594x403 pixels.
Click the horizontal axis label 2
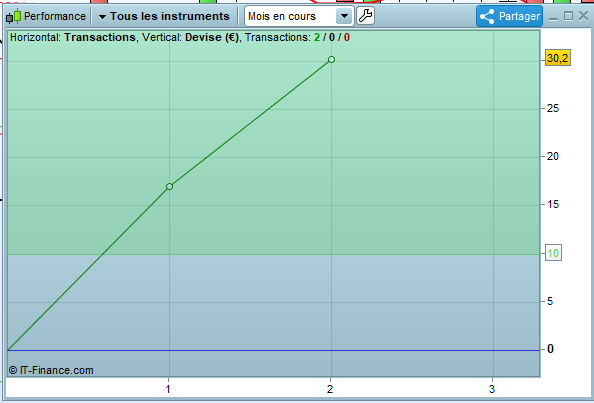(330, 389)
